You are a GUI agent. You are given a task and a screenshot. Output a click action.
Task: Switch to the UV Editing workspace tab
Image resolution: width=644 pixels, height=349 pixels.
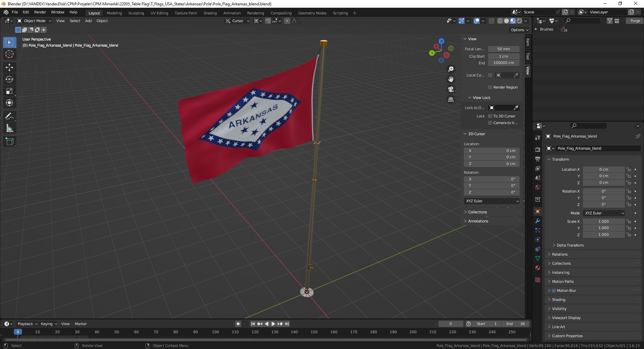(159, 13)
